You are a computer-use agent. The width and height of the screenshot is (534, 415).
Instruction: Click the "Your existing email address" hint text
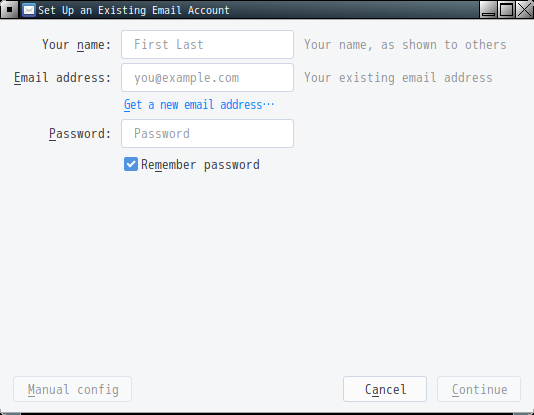tap(398, 78)
